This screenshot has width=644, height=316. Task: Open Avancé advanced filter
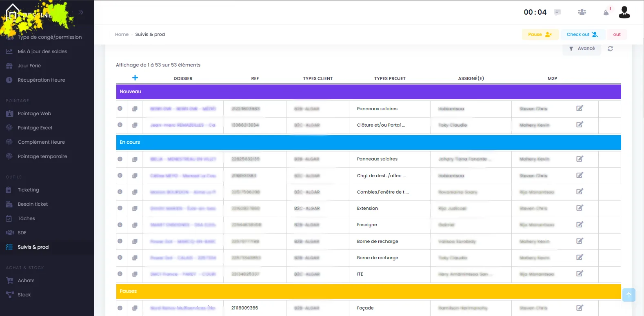[x=582, y=49]
